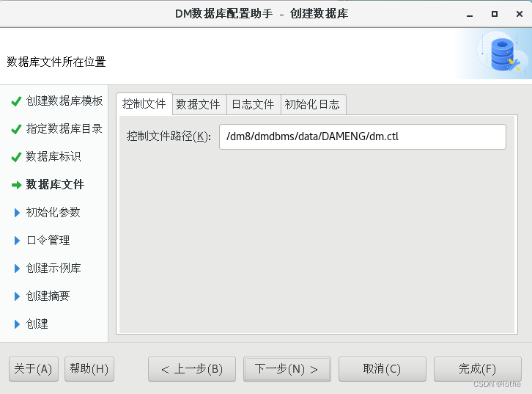Click the 数据库文件所在位置 heading
This screenshot has width=532, height=394.
[x=56, y=62]
